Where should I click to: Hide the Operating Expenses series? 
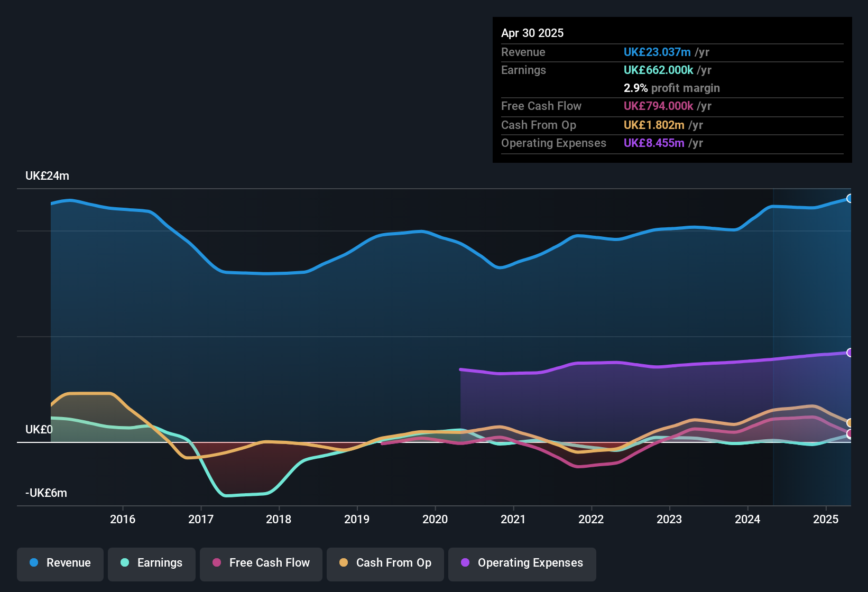522,563
